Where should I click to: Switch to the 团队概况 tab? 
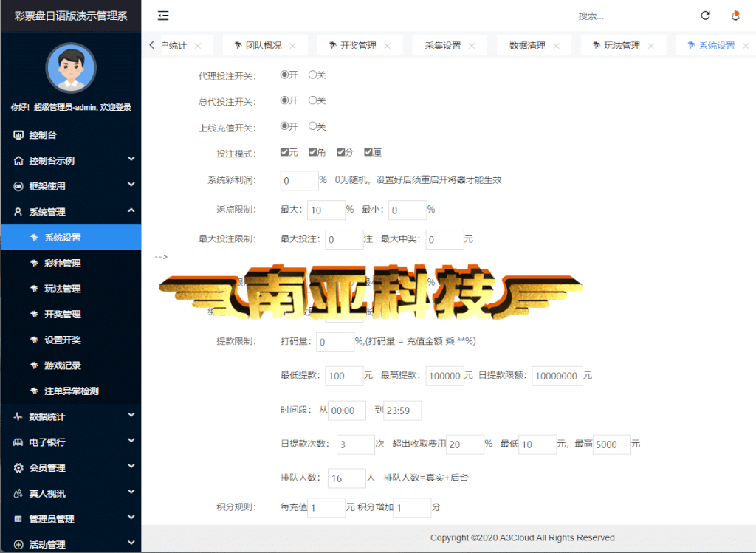[264, 45]
